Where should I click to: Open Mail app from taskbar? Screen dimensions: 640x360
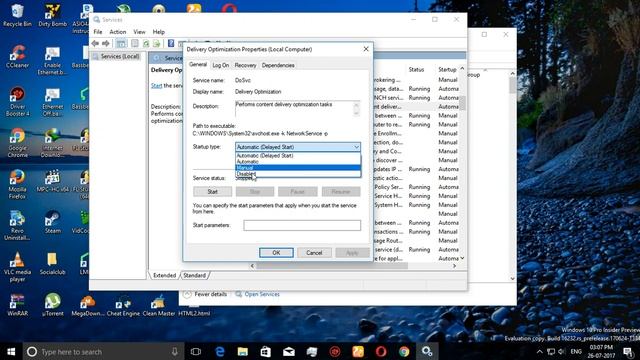coord(289,351)
